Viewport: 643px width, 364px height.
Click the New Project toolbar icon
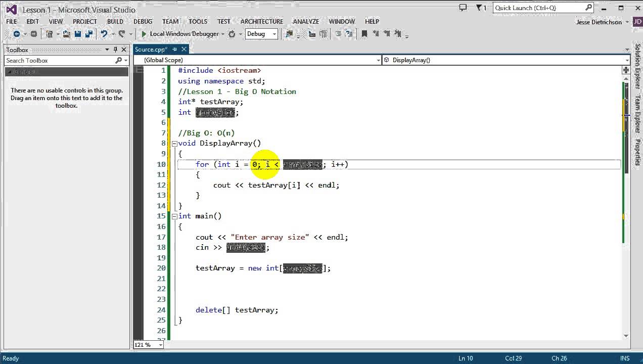click(49, 34)
